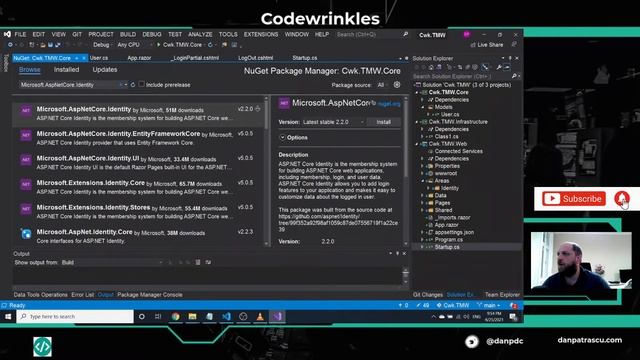640x360 pixels.
Task: Toggle word wrap icon in Output panel
Action: (208, 262)
